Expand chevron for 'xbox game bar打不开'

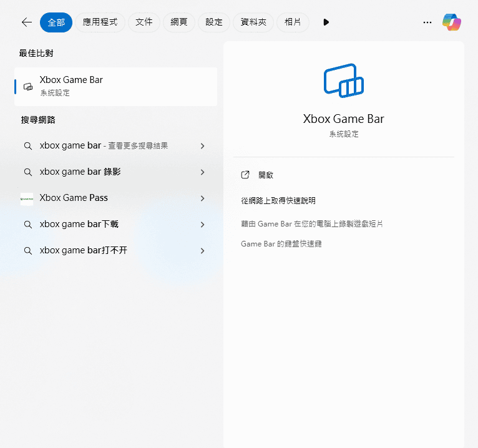click(202, 251)
